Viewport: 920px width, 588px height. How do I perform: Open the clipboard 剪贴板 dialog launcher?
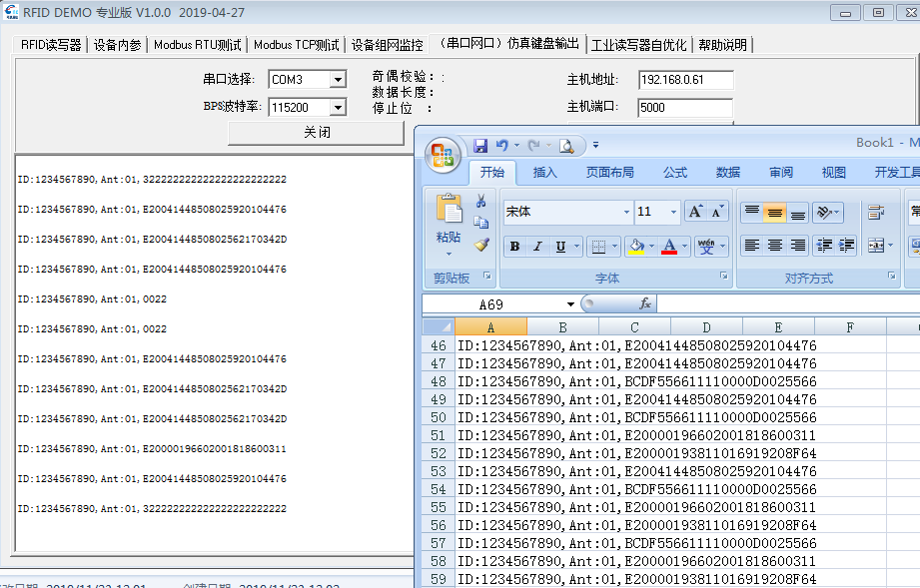487,276
